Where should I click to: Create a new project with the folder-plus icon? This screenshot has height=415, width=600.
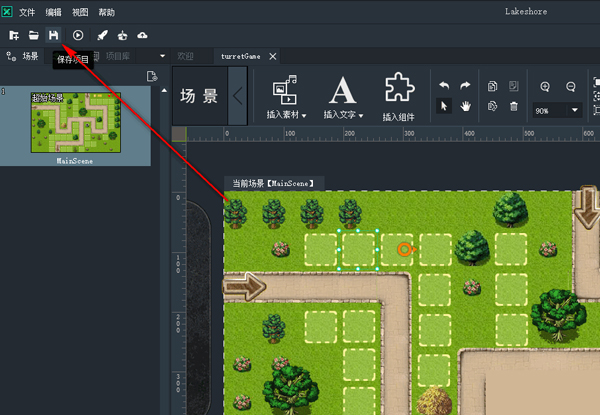(14, 35)
